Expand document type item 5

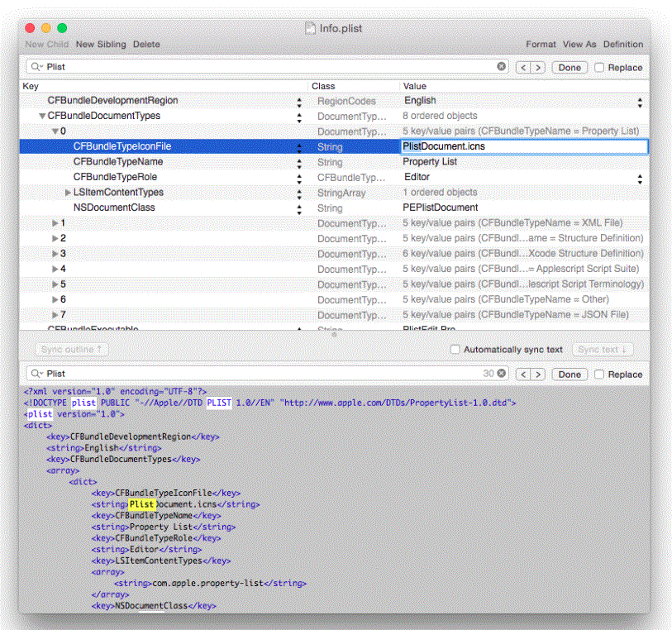55,284
